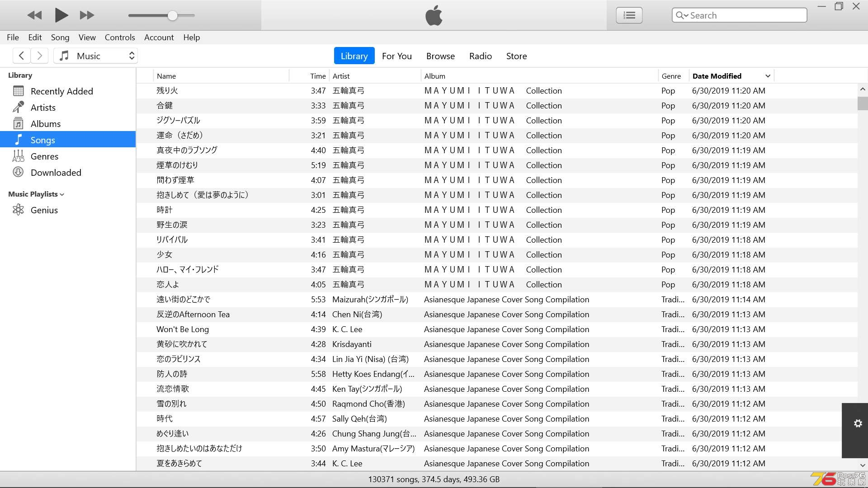
Task: Click the back navigation arrow button
Action: tap(21, 56)
